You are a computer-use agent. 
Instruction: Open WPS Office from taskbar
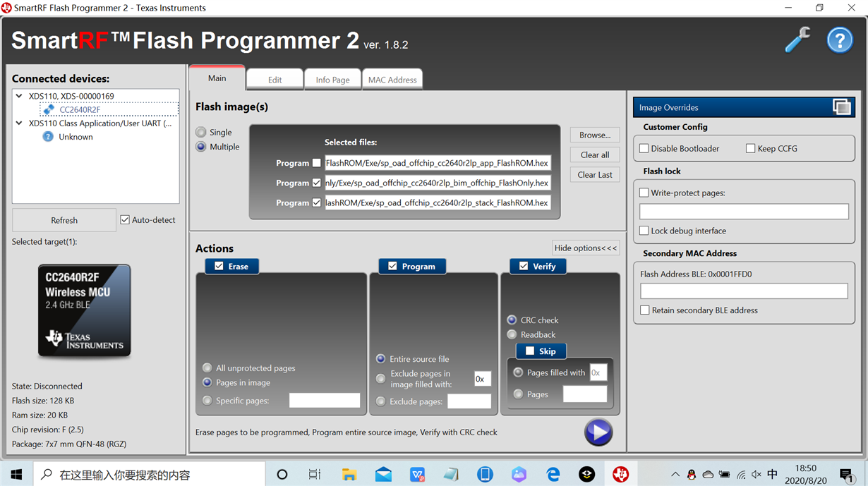[417, 475]
